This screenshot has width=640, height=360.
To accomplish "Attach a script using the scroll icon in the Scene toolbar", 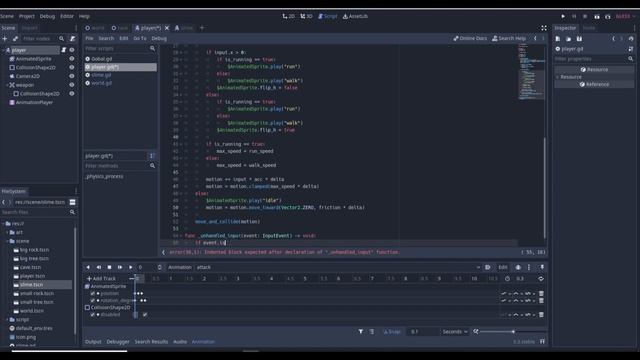I will coord(72,38).
